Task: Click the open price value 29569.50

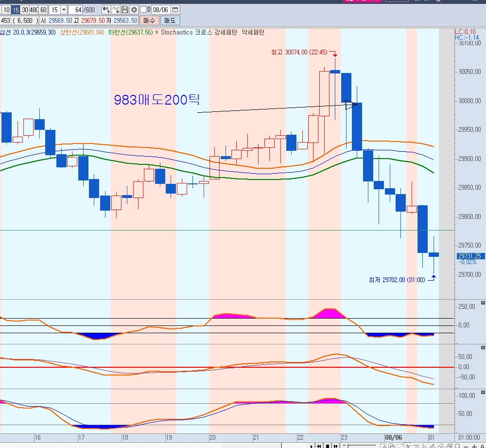Action: [60, 21]
